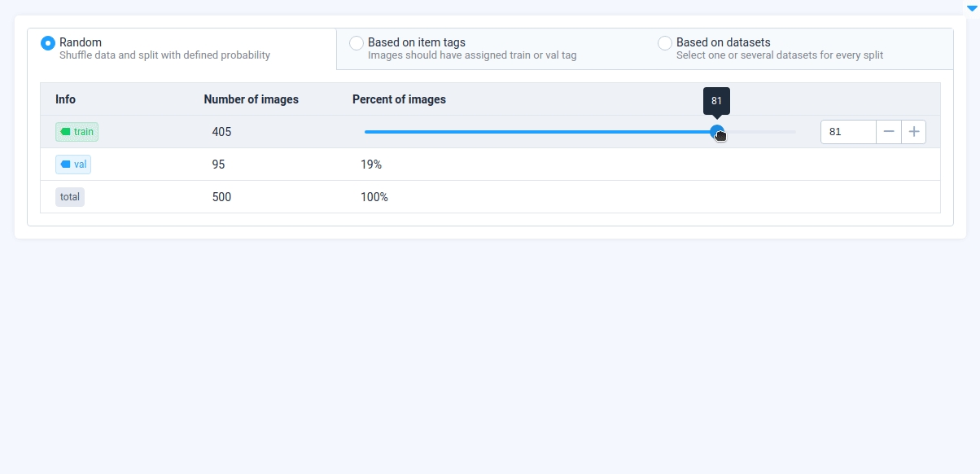Click the plus button to increase train percent

[914, 132]
